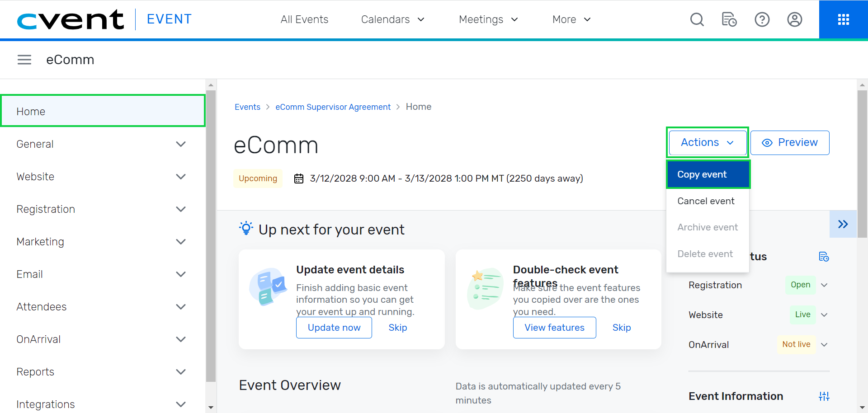Click the Event Information heading

click(x=736, y=396)
